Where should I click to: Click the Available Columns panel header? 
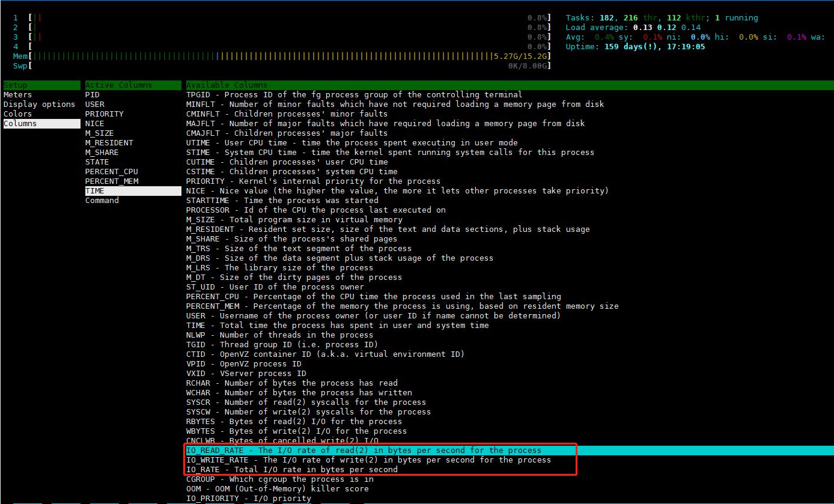tap(510, 85)
